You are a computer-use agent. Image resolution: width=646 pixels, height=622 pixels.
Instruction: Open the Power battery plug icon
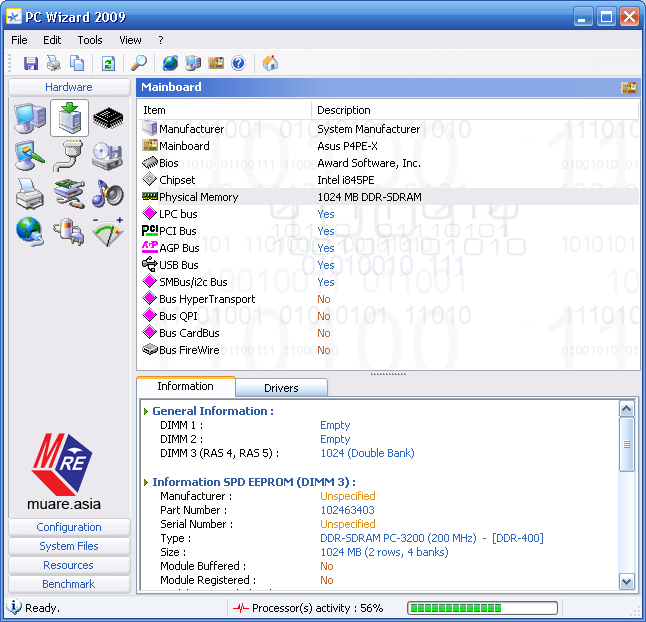pyautogui.click(x=68, y=232)
